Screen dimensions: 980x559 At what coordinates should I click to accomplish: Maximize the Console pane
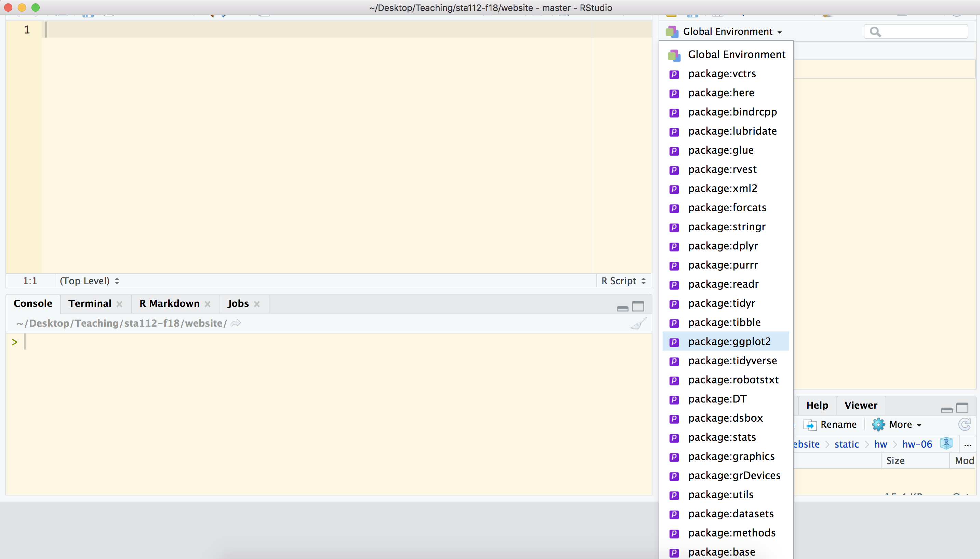pos(638,306)
